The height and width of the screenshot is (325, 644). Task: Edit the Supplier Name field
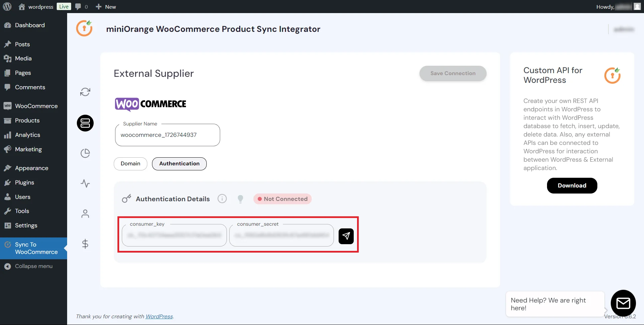[x=167, y=135]
